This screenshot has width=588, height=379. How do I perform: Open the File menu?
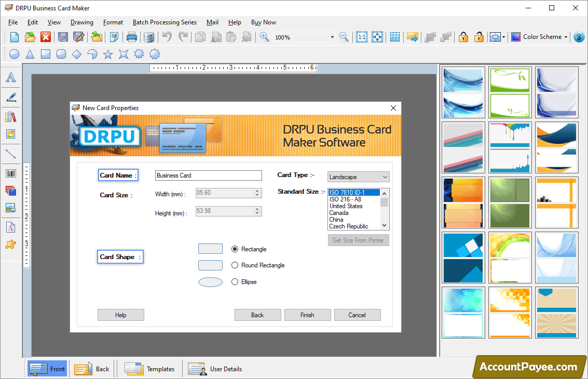click(13, 22)
